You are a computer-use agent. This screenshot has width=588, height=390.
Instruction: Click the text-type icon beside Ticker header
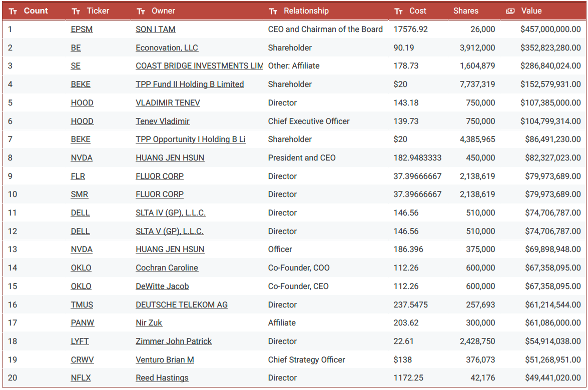76,11
